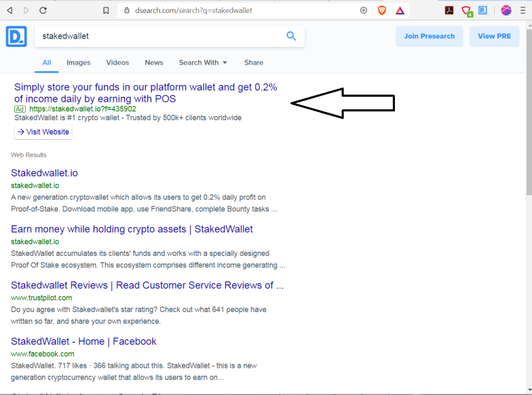
Task: Click the www.trustpilot.com green URL
Action: pyautogui.click(x=41, y=298)
